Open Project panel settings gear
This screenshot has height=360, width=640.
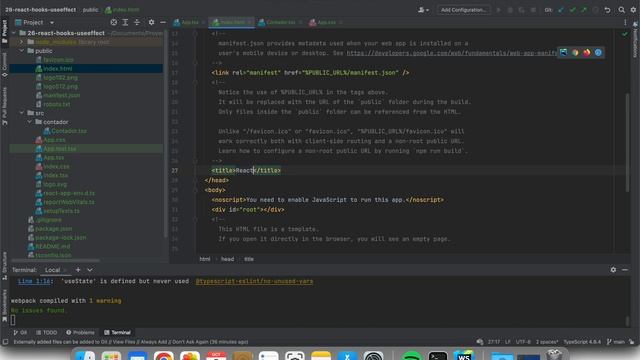click(x=151, y=22)
